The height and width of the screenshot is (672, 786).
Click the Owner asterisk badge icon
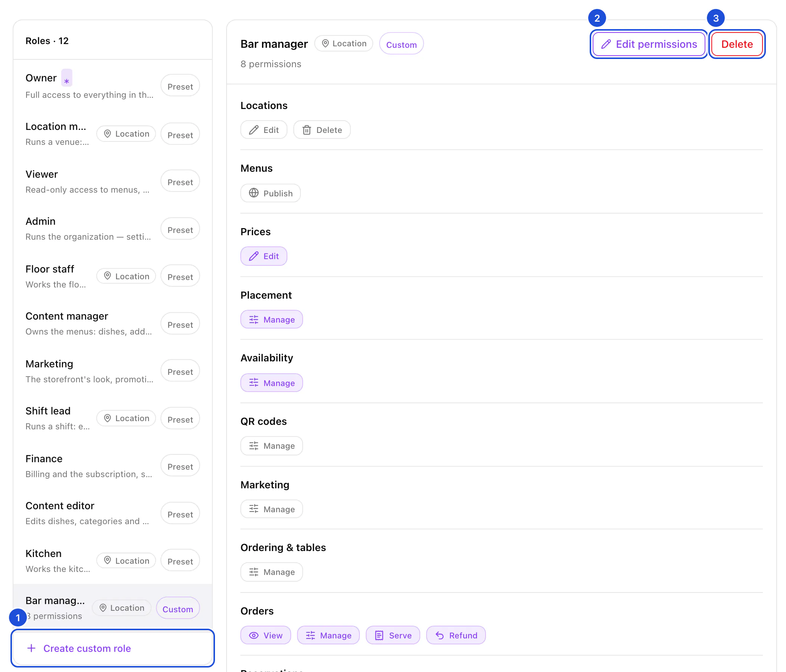(x=67, y=78)
